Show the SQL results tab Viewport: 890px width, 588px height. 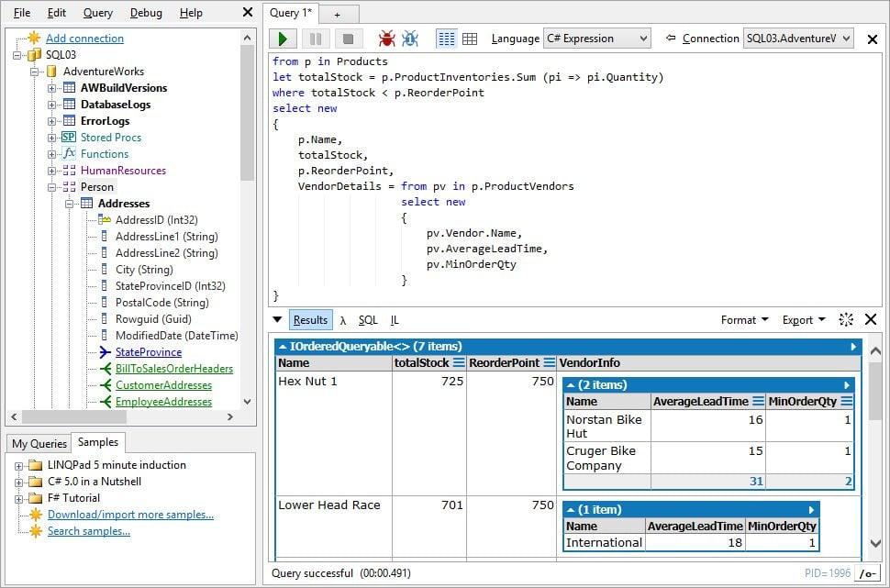point(367,320)
